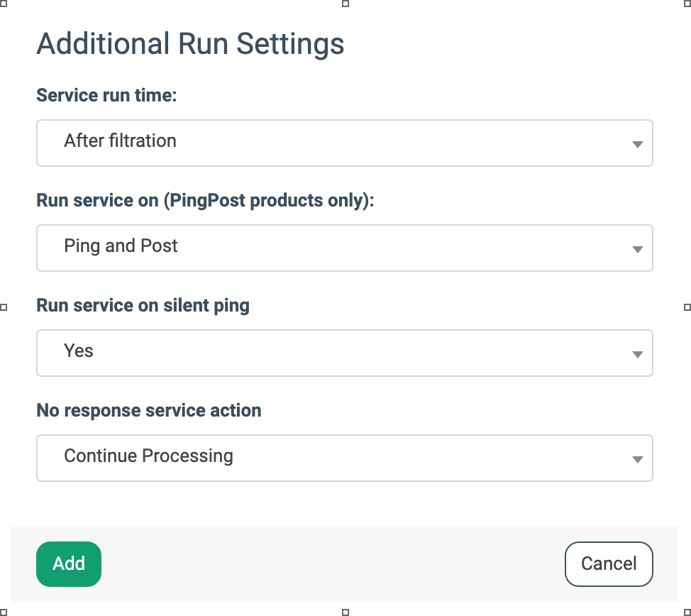Expand the silent ping Yes dropdown
The image size is (691, 616).
point(344,353)
